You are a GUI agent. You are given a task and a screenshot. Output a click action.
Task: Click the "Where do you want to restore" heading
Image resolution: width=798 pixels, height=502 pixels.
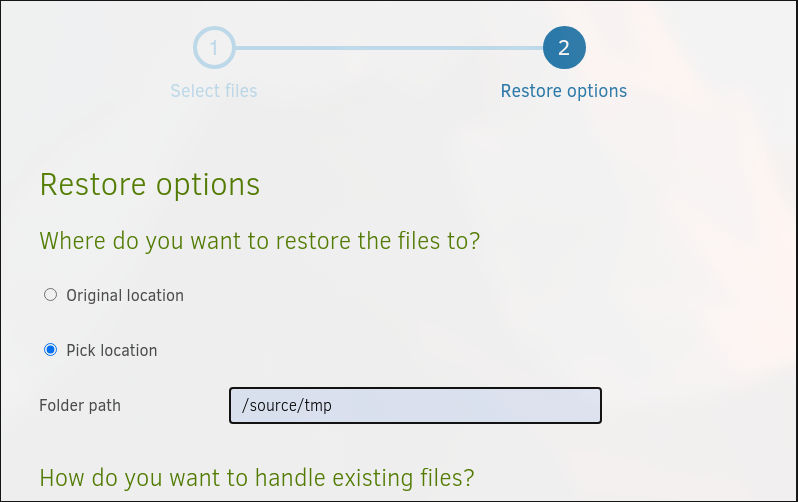pyautogui.click(x=259, y=241)
